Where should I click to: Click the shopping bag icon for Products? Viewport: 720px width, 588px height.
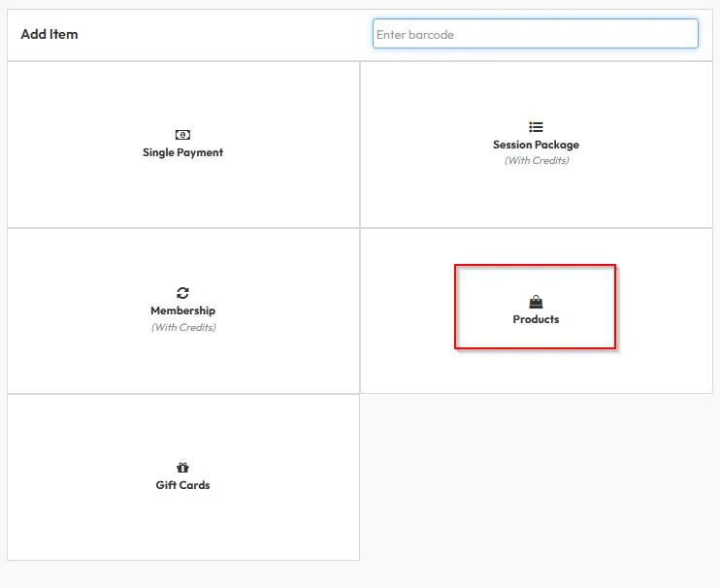coord(536,302)
